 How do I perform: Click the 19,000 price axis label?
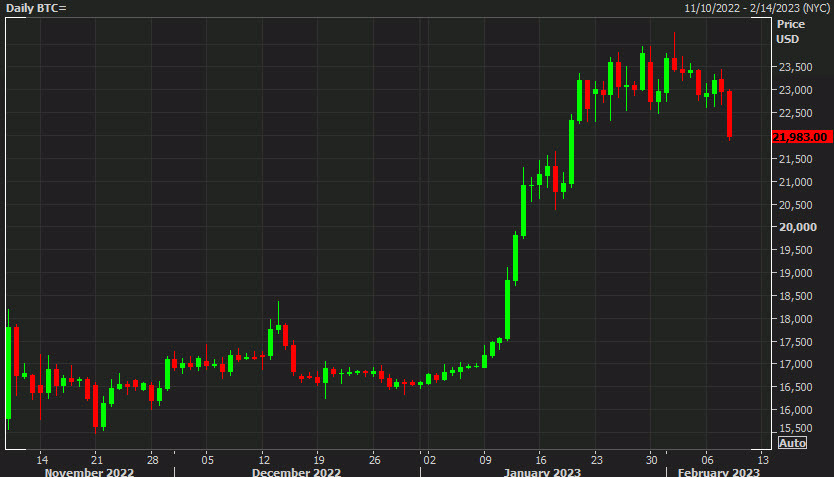796,273
